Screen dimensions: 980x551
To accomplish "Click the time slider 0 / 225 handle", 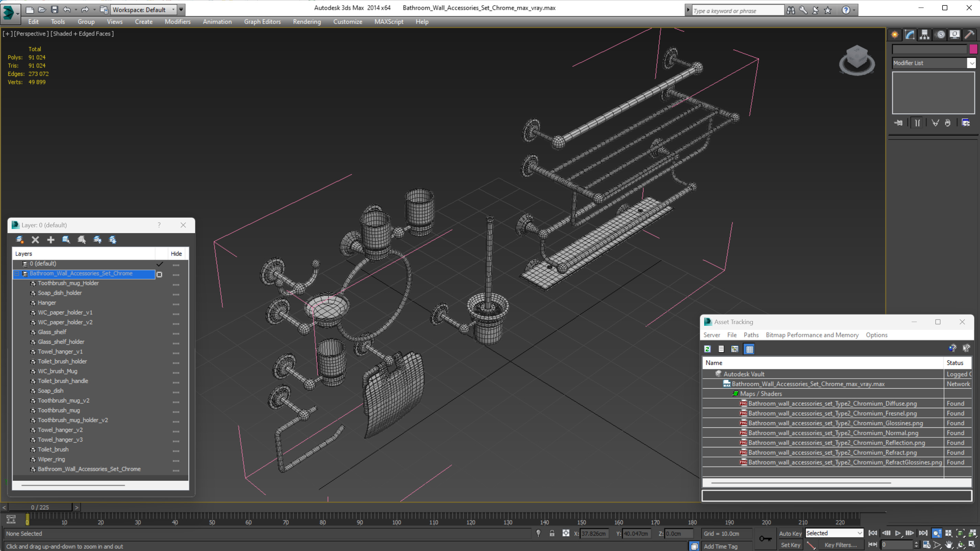I will click(40, 507).
